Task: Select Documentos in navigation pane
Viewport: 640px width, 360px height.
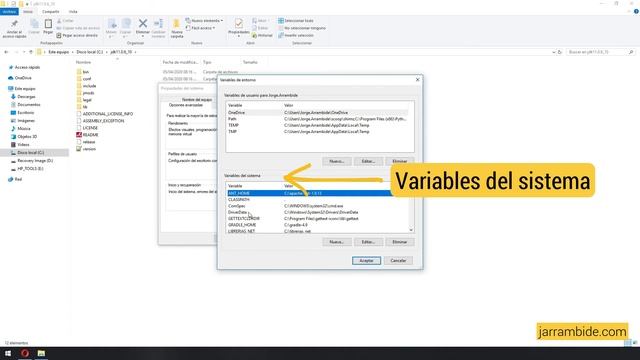Action: point(29,104)
